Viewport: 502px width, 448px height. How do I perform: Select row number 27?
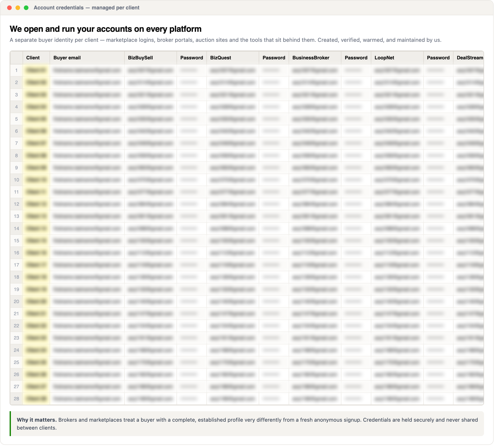[x=17, y=387]
